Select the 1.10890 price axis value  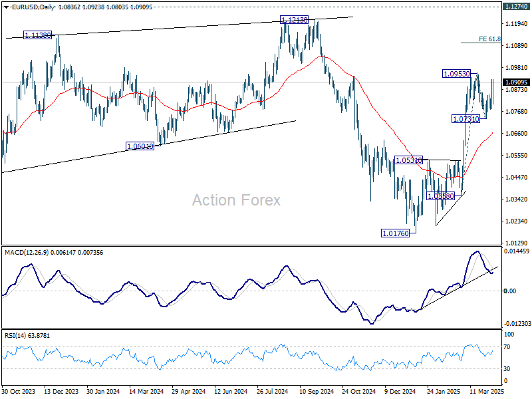pyautogui.click(x=517, y=46)
